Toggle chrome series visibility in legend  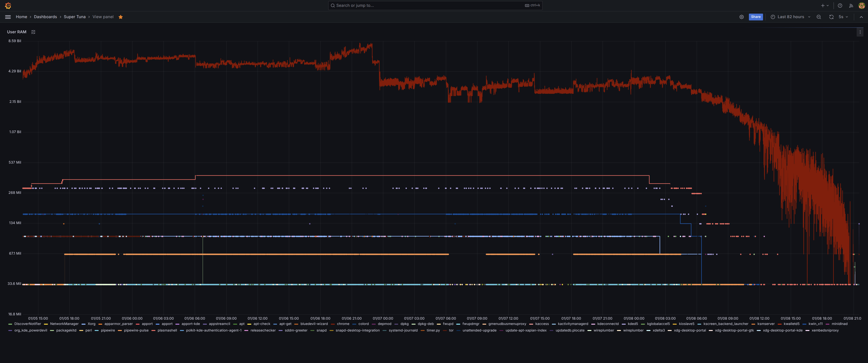coord(343,324)
